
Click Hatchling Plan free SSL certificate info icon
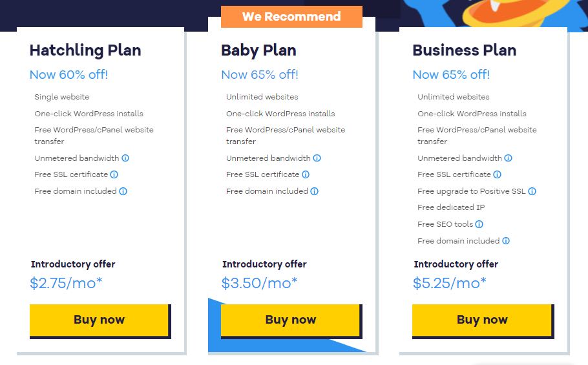pyautogui.click(x=114, y=174)
